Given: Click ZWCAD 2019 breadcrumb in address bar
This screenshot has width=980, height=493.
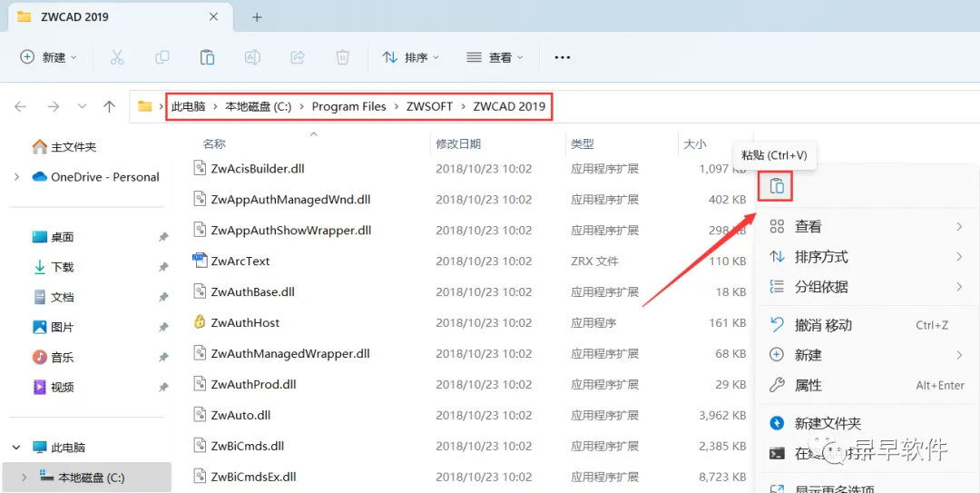Looking at the screenshot, I should (x=509, y=106).
